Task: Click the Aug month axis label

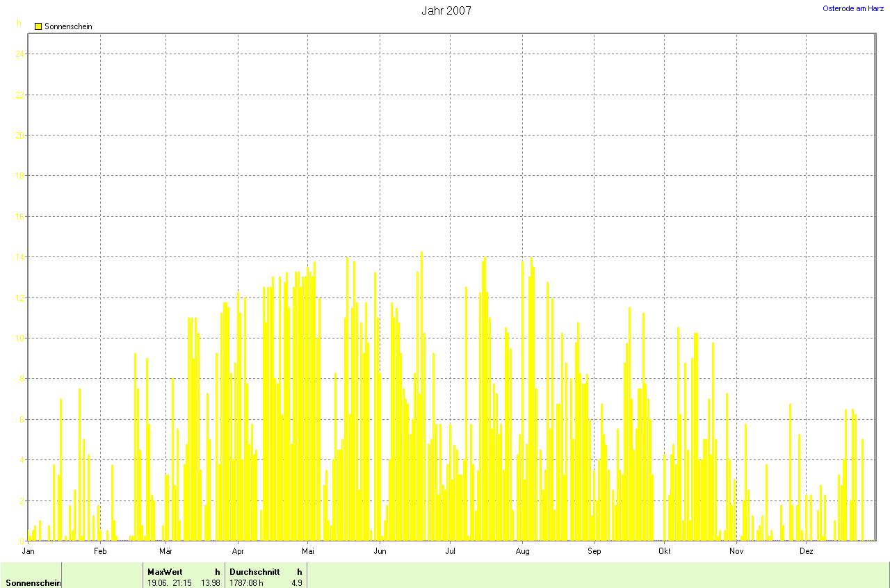Action: tap(523, 551)
